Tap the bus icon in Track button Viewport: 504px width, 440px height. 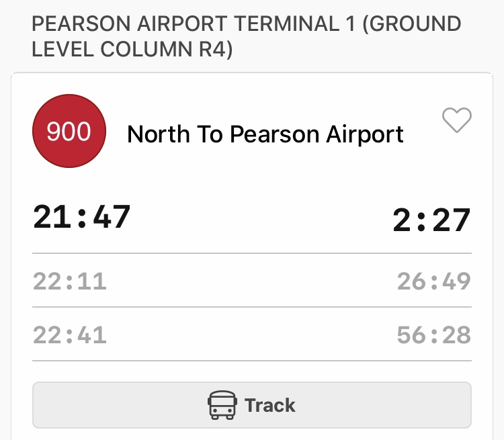(222, 405)
